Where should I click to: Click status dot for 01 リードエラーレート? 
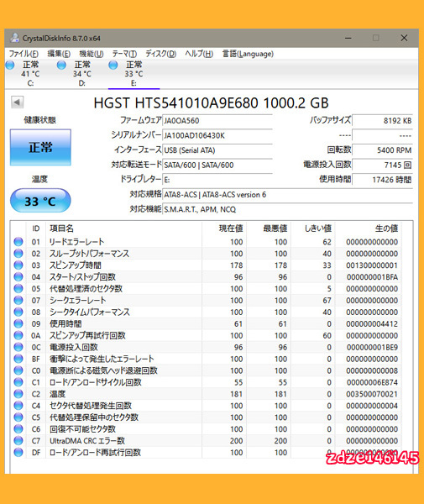18,242
